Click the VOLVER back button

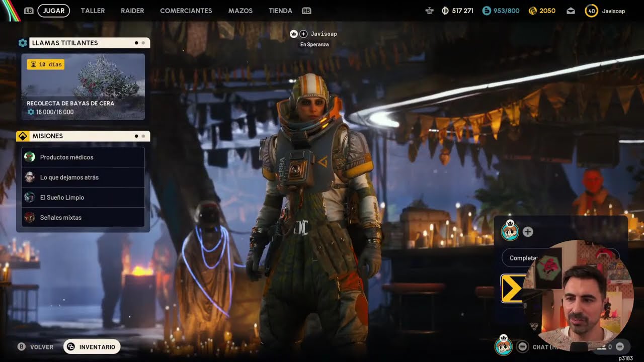35,347
